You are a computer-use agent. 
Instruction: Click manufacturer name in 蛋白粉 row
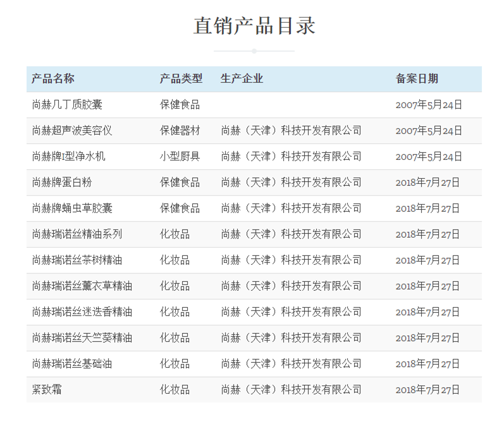point(292,183)
